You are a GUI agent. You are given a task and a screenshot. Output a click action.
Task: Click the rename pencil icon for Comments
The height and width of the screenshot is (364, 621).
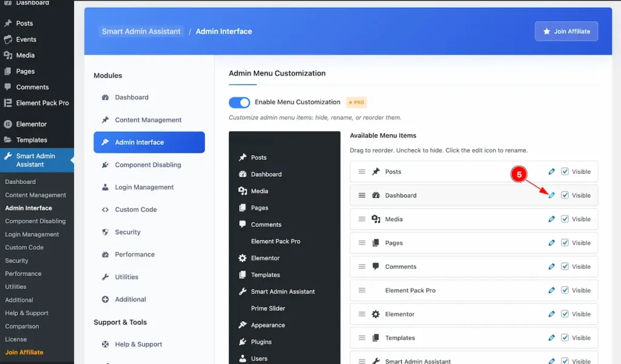(x=551, y=266)
